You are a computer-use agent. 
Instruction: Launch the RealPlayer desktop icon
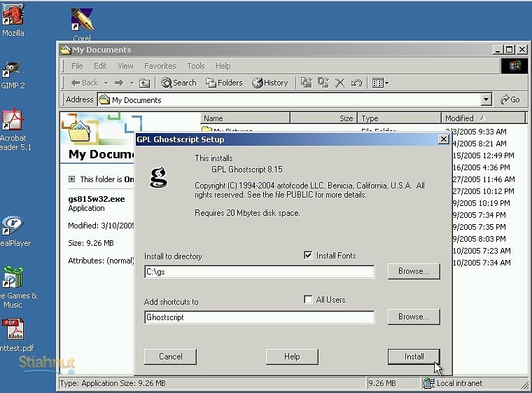coord(13,231)
